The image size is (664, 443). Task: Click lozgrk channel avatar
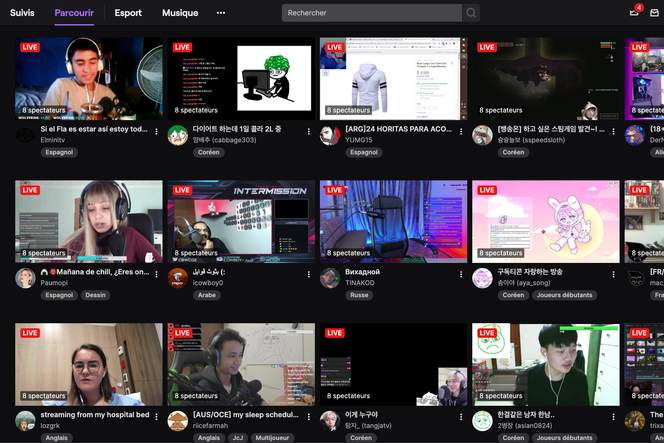25,420
